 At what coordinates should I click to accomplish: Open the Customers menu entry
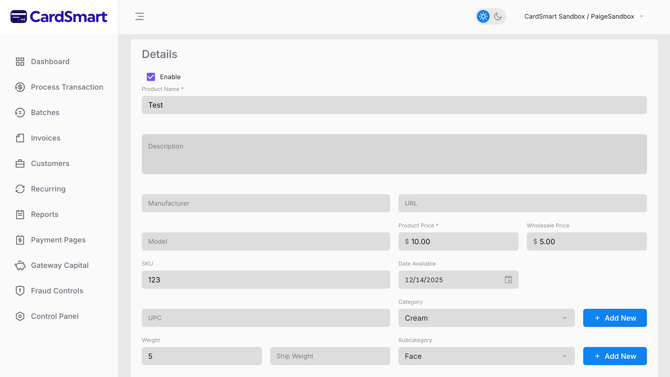pos(50,163)
